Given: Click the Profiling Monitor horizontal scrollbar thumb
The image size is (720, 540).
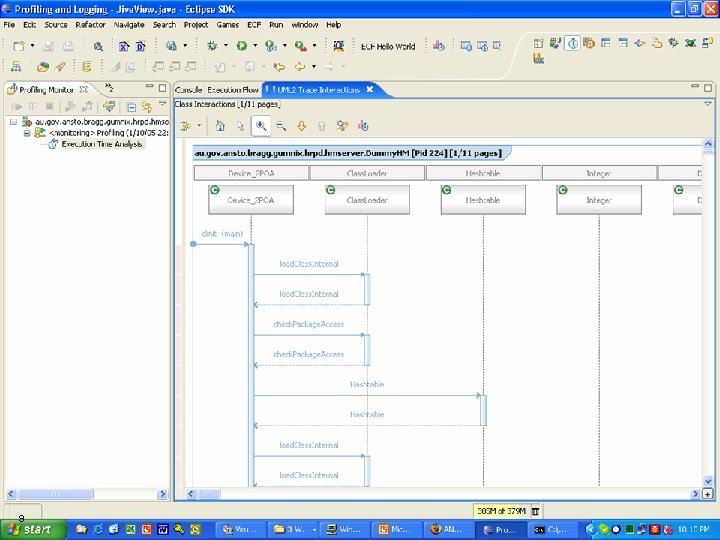Looking at the screenshot, I should 55,494.
